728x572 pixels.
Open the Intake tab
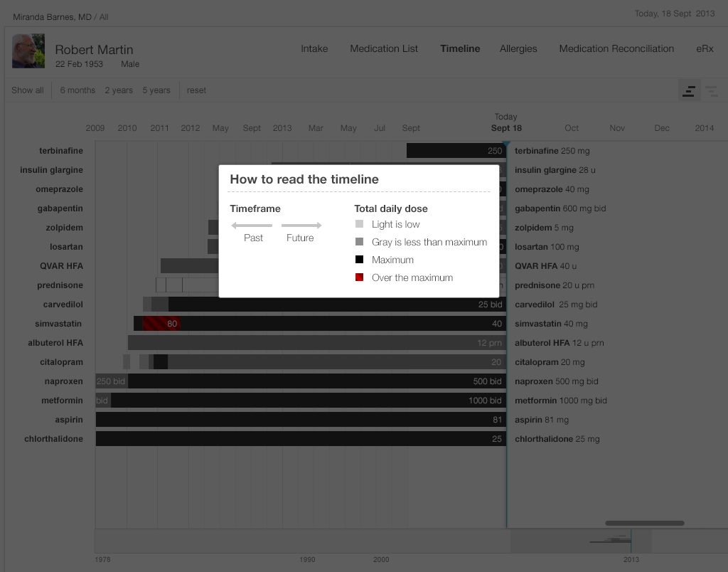314,49
